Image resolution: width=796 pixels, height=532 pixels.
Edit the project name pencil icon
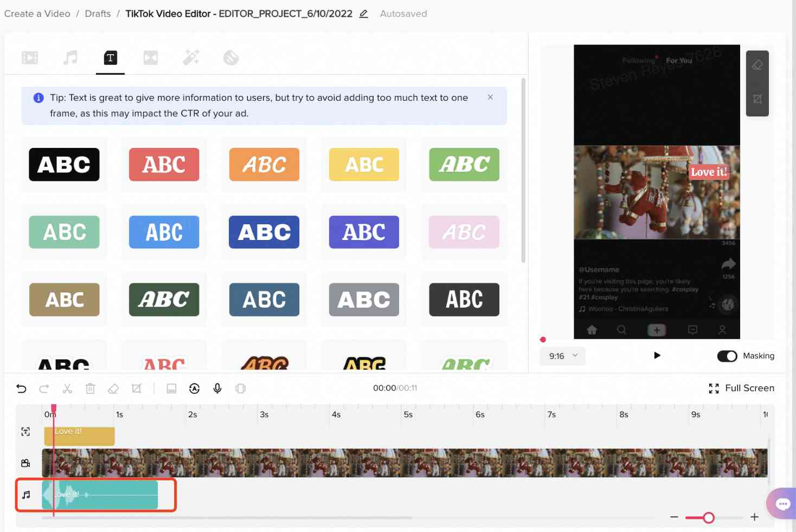tap(364, 14)
